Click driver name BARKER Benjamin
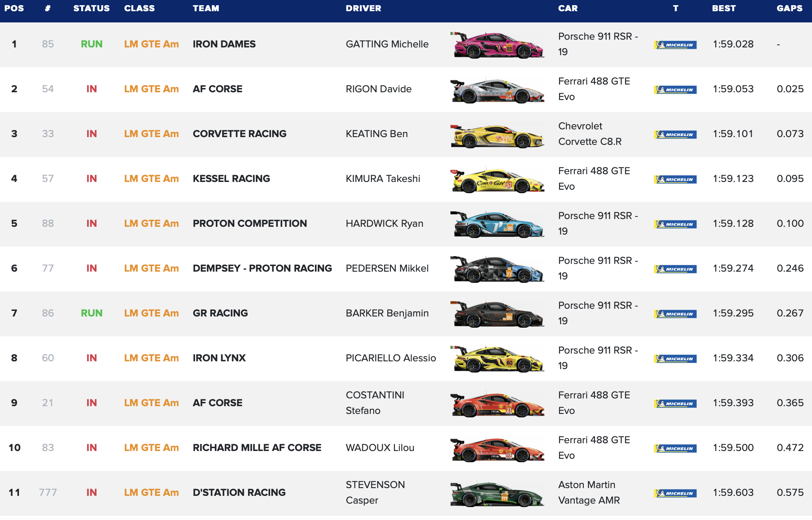This screenshot has height=520, width=812. 387,313
